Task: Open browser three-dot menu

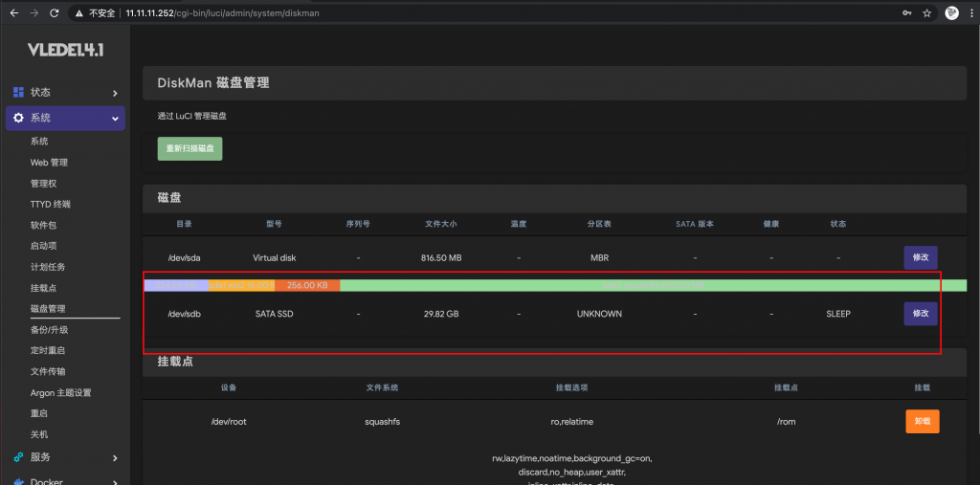Action: [971, 13]
